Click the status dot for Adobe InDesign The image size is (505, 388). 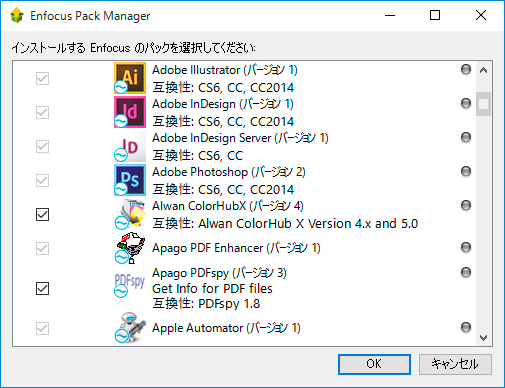[466, 103]
